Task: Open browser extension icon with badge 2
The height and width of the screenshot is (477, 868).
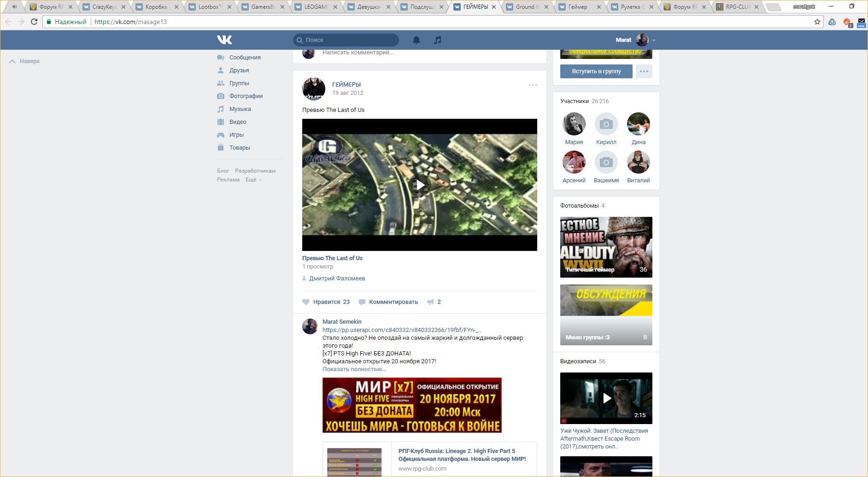Action: click(x=847, y=22)
